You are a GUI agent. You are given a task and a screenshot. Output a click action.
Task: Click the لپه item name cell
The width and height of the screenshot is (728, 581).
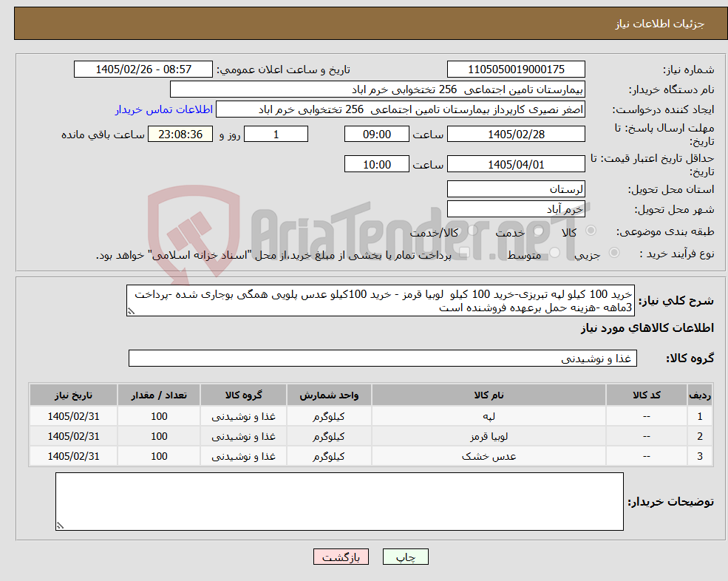coord(489,416)
